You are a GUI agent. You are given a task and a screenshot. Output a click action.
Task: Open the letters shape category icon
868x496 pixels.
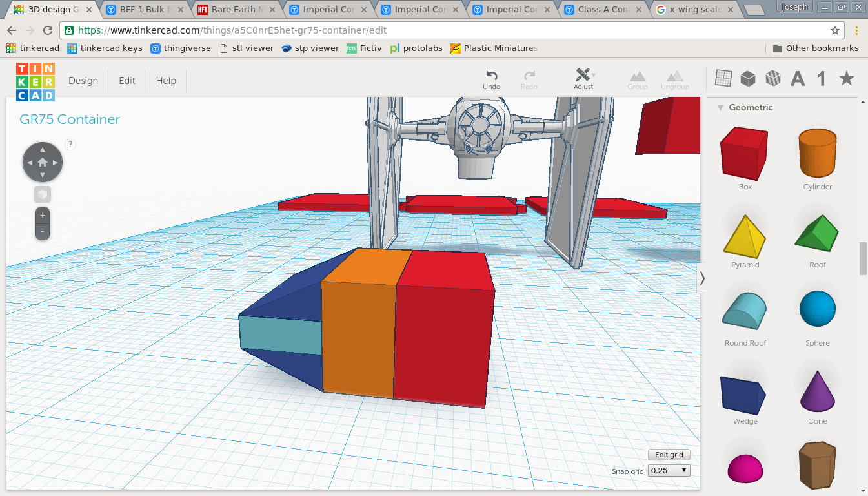tap(798, 79)
